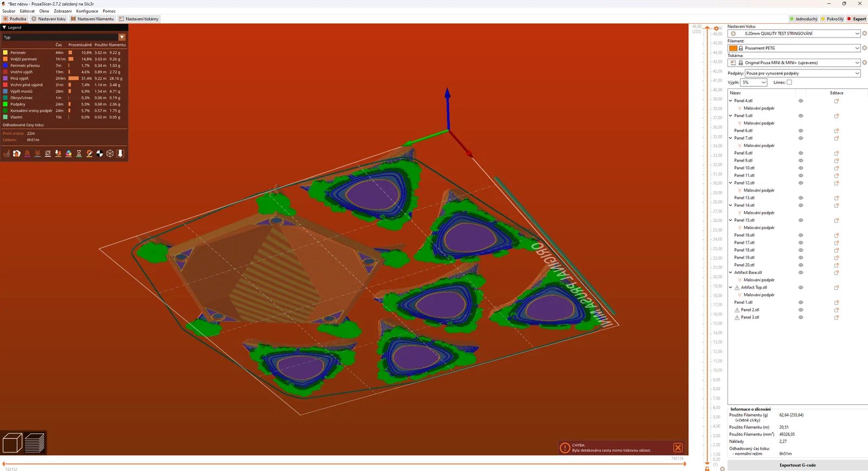
Task: Toggle shells visibility cube icon
Action: pos(110,154)
